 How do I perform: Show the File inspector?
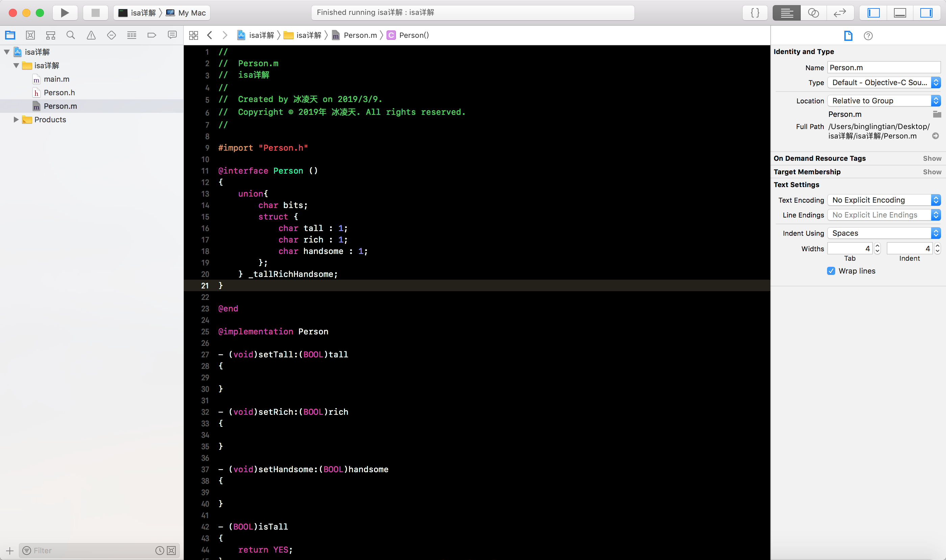(x=848, y=35)
